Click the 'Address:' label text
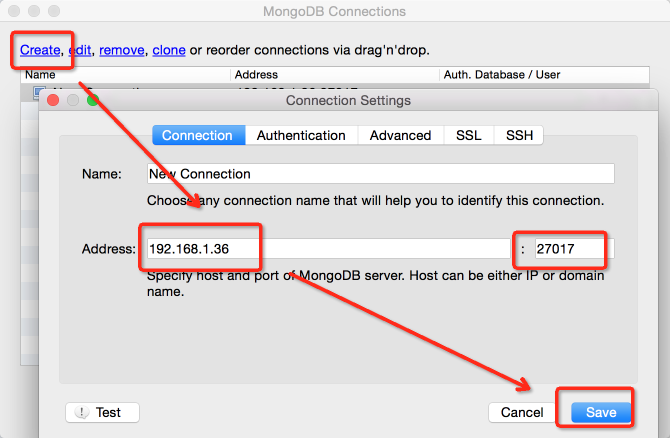Image resolution: width=670 pixels, height=438 pixels. 109,249
